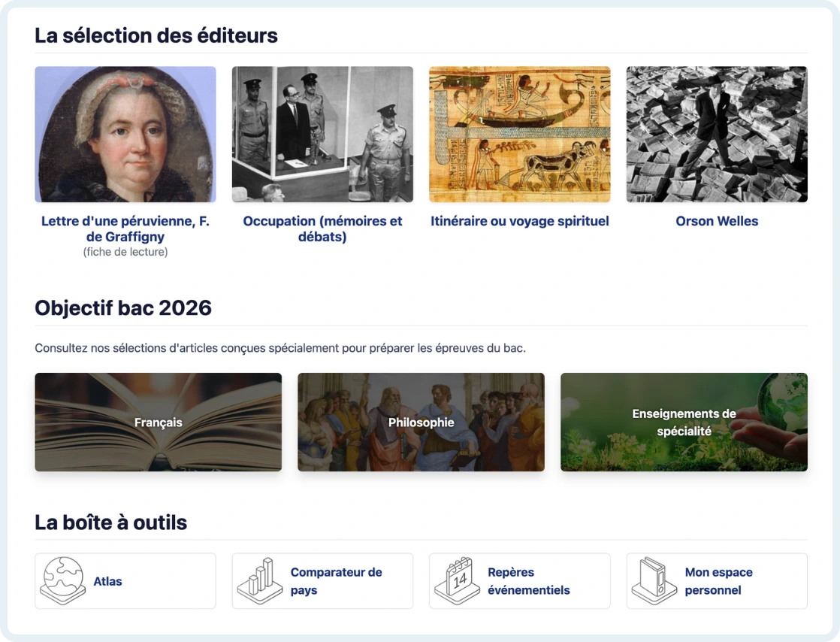Open the Philosophie bac selection card
The width and height of the screenshot is (840, 642).
click(x=421, y=422)
